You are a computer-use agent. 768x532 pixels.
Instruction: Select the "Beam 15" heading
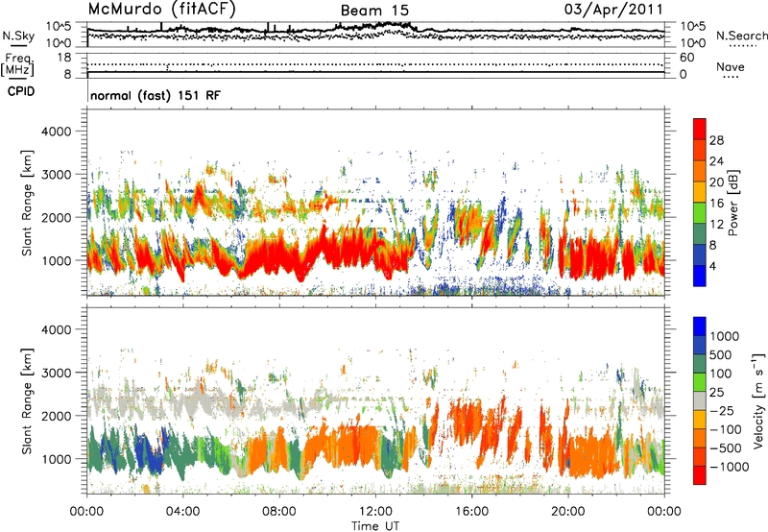coord(374,11)
